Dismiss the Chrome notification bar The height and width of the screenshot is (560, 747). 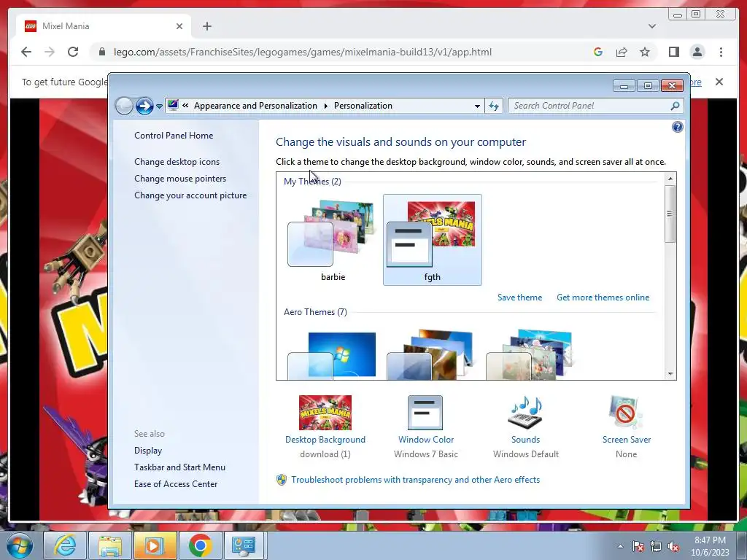tap(719, 82)
